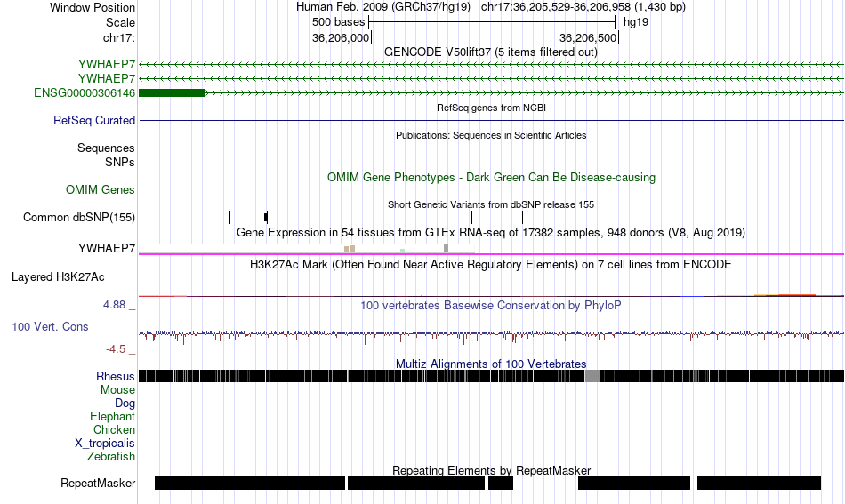Click the chr17: ruler label
Screen dimensions: 845x504
[119, 37]
